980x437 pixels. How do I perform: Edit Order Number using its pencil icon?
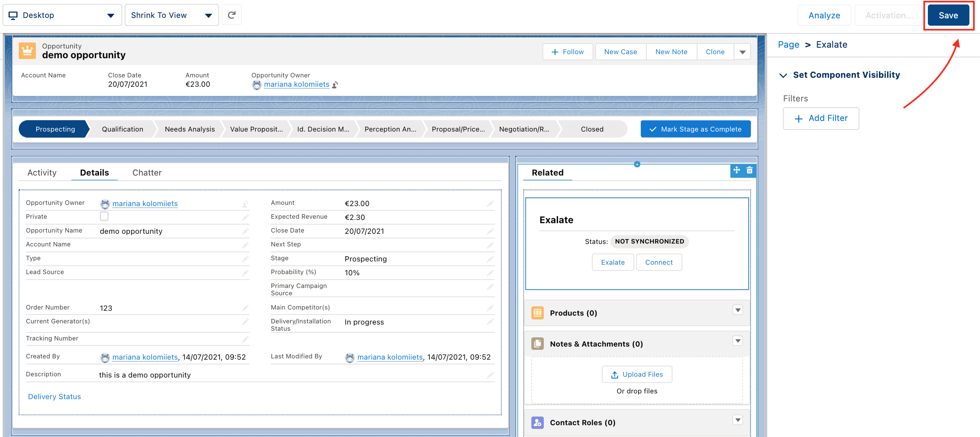pyautogui.click(x=245, y=308)
